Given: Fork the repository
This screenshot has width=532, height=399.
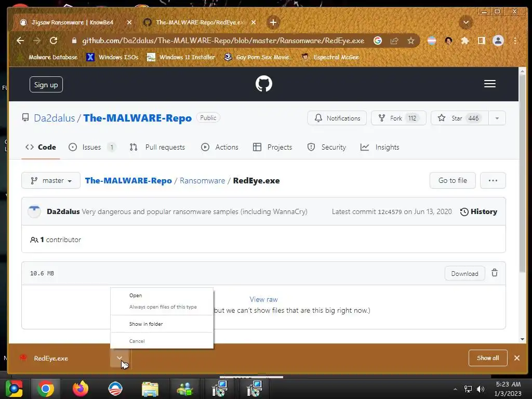Looking at the screenshot, I should point(398,118).
